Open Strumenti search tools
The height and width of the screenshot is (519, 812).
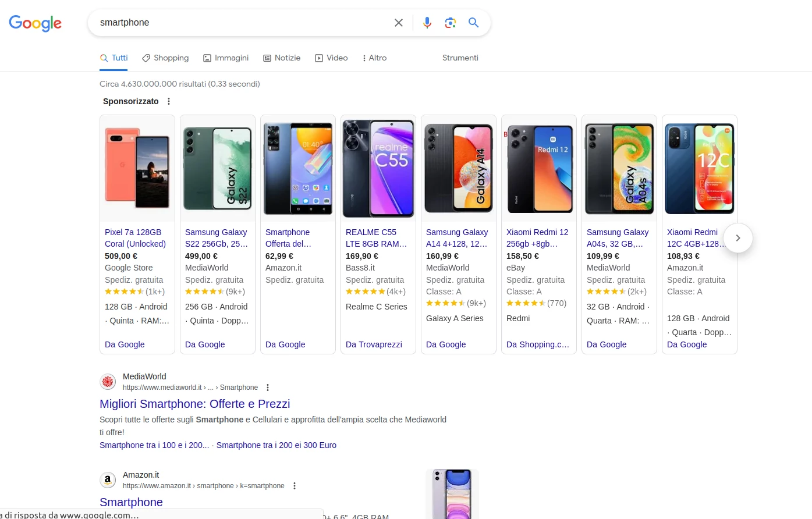[x=460, y=58]
